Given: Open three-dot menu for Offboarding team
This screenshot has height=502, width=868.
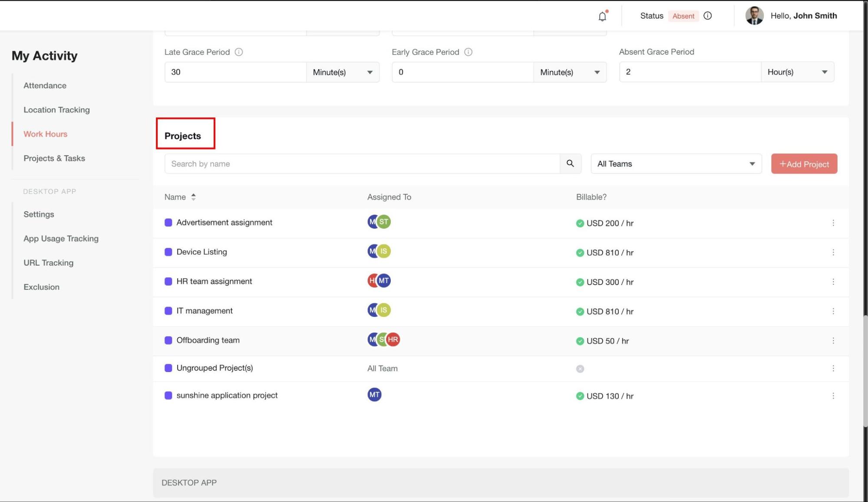Looking at the screenshot, I should tap(833, 341).
